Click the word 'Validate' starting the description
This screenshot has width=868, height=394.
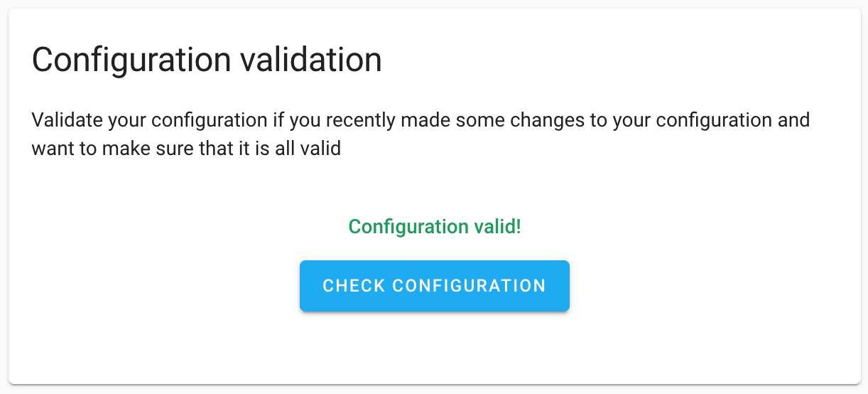click(x=67, y=119)
